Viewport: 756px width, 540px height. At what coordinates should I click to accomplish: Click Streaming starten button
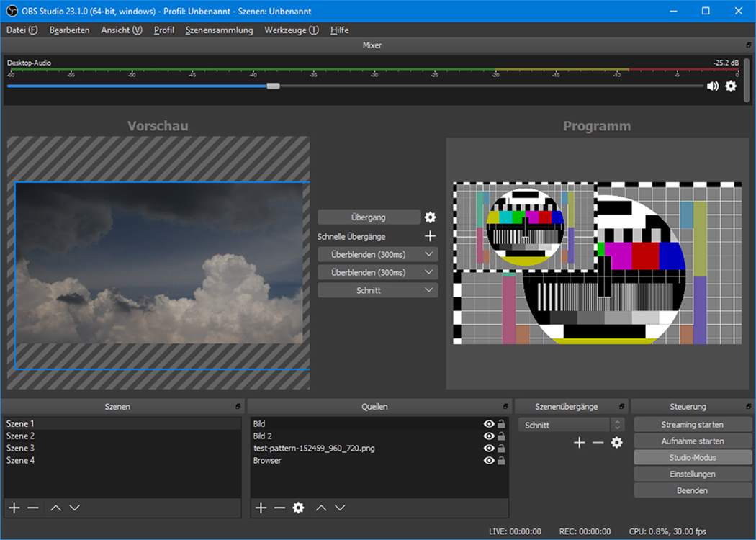click(x=693, y=425)
